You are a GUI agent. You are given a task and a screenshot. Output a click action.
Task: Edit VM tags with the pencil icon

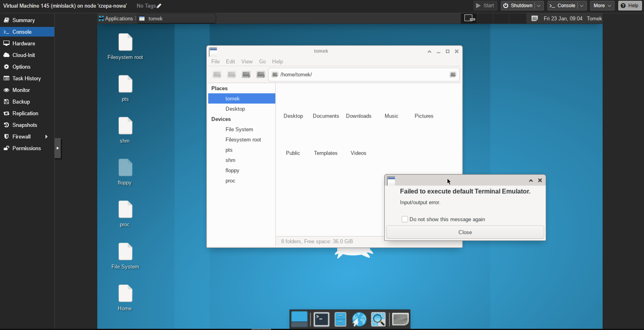pyautogui.click(x=159, y=6)
